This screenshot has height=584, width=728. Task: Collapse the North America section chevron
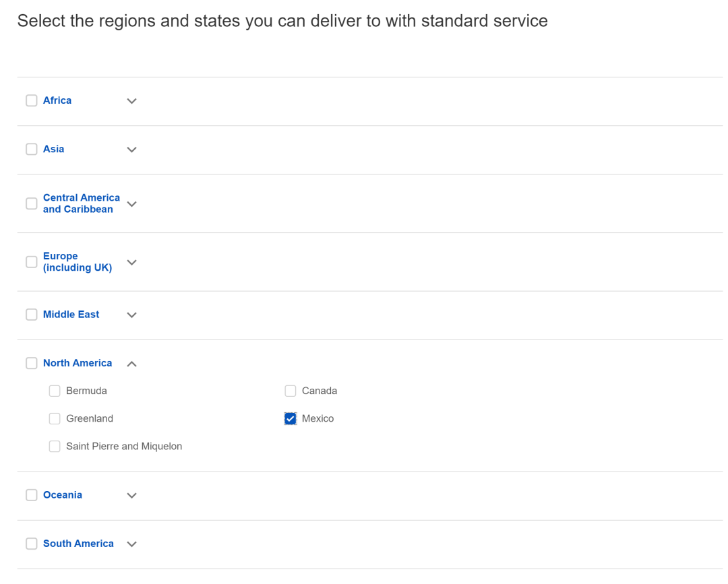point(131,364)
